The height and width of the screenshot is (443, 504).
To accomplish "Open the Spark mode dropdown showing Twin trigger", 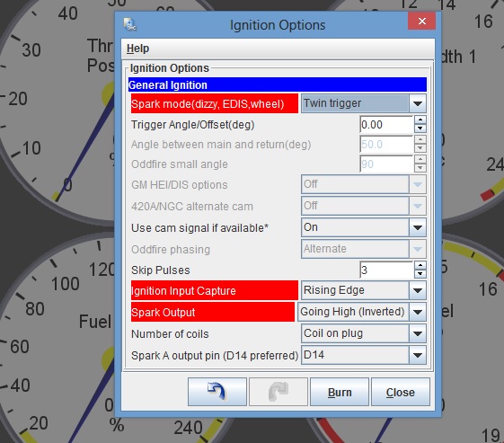I will click(x=364, y=103).
